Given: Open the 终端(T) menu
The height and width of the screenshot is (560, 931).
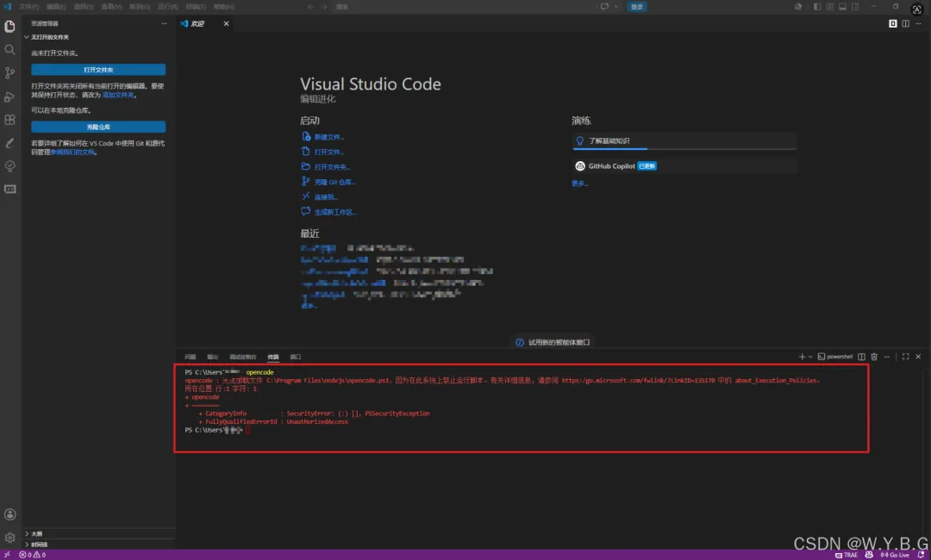Looking at the screenshot, I should [196, 7].
